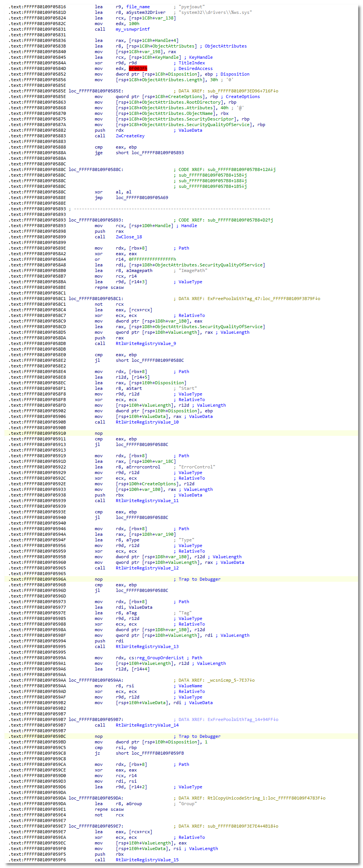Click RtlWriteRegistryValue_13 function name
The width and height of the screenshot is (363, 868).
coord(147,647)
